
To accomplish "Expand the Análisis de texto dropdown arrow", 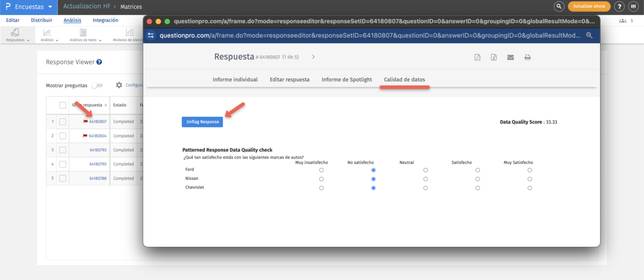I will (x=100, y=41).
